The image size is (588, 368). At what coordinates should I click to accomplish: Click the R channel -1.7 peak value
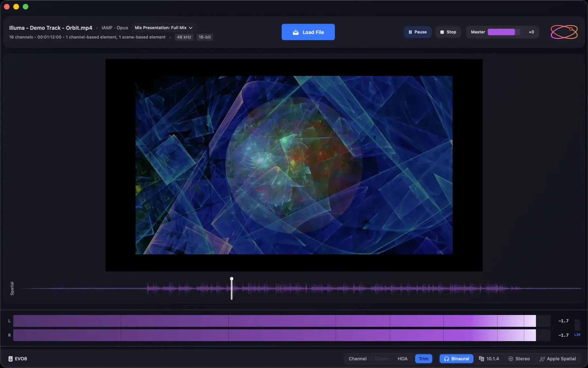click(563, 335)
